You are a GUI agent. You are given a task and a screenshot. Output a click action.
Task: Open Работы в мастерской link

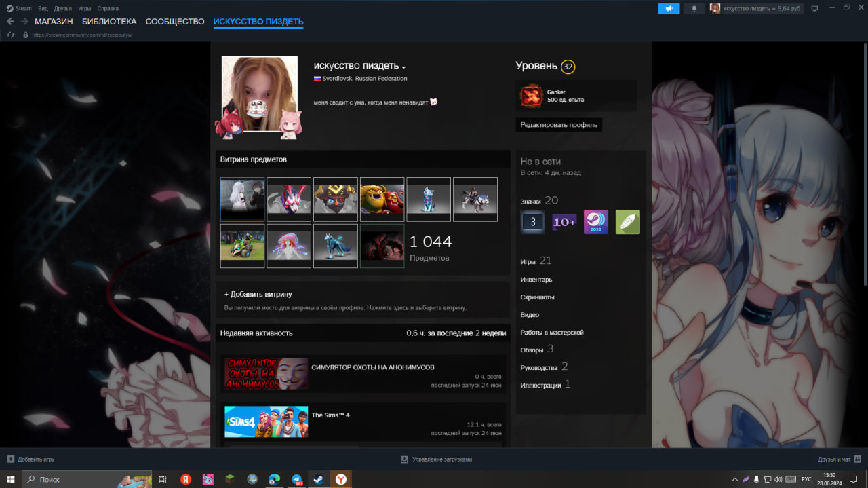pyautogui.click(x=551, y=333)
